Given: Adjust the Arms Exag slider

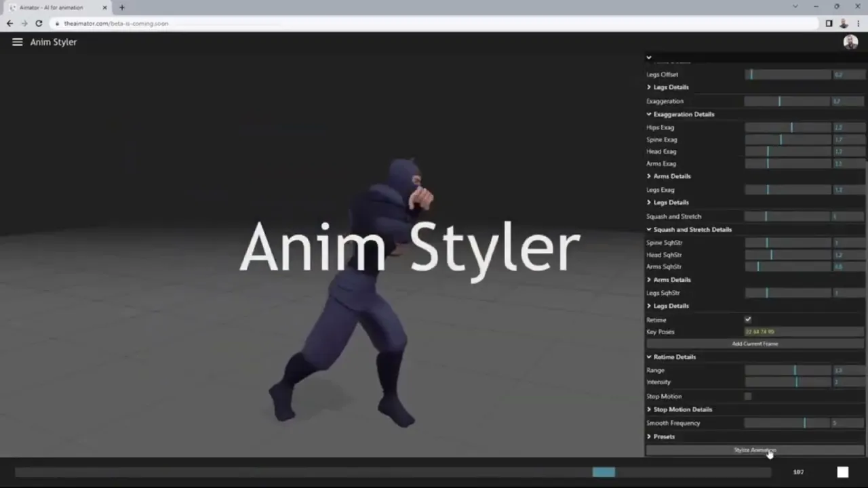Looking at the screenshot, I should pyautogui.click(x=788, y=164).
